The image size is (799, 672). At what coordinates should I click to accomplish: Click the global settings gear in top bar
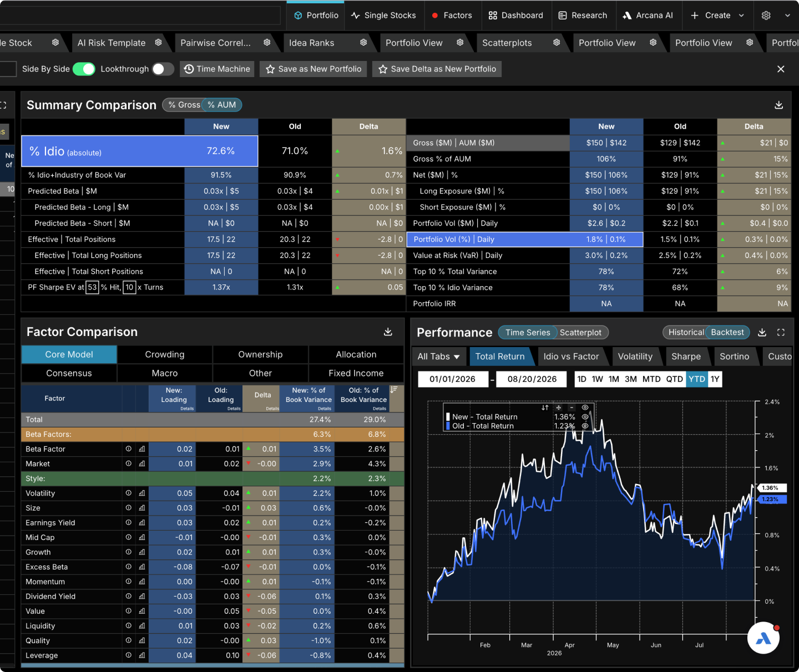click(766, 16)
